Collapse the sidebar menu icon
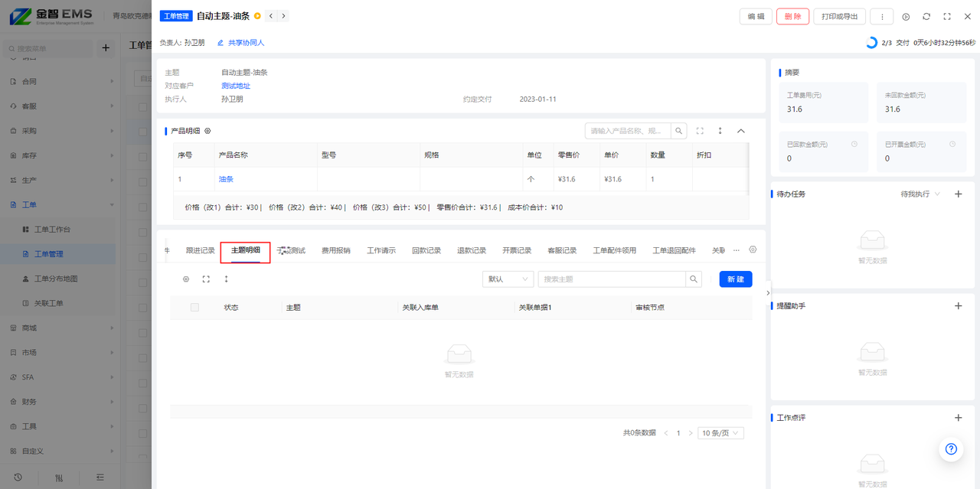The height and width of the screenshot is (489, 980). point(100,477)
